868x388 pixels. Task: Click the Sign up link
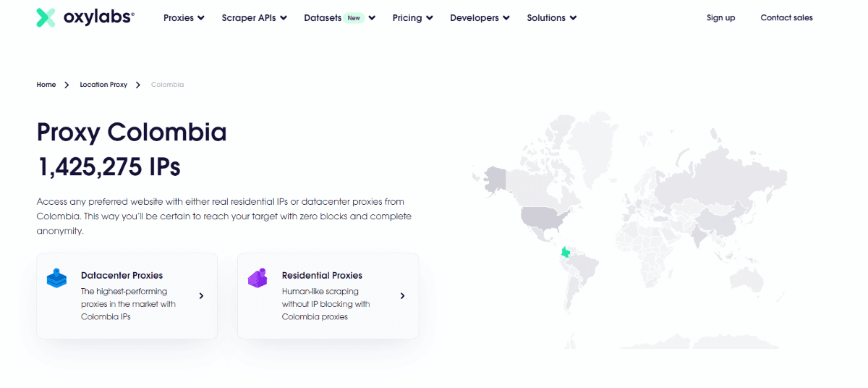(x=720, y=18)
